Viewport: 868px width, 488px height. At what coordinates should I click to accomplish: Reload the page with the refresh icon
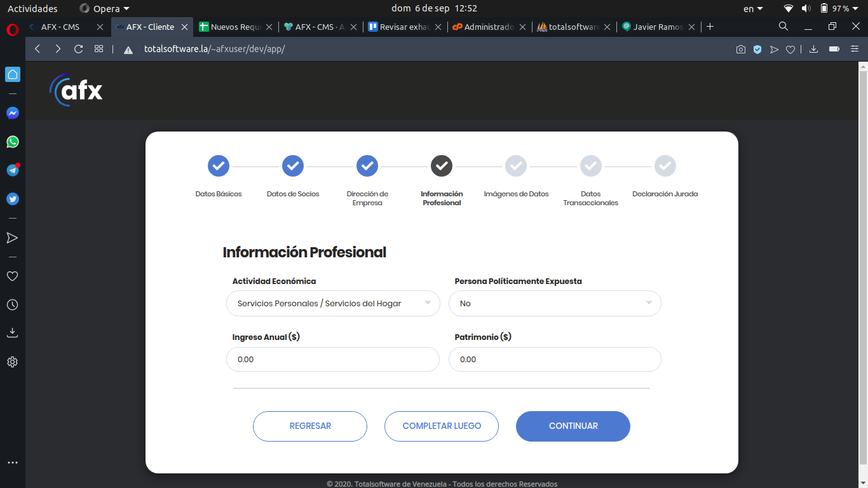(79, 49)
